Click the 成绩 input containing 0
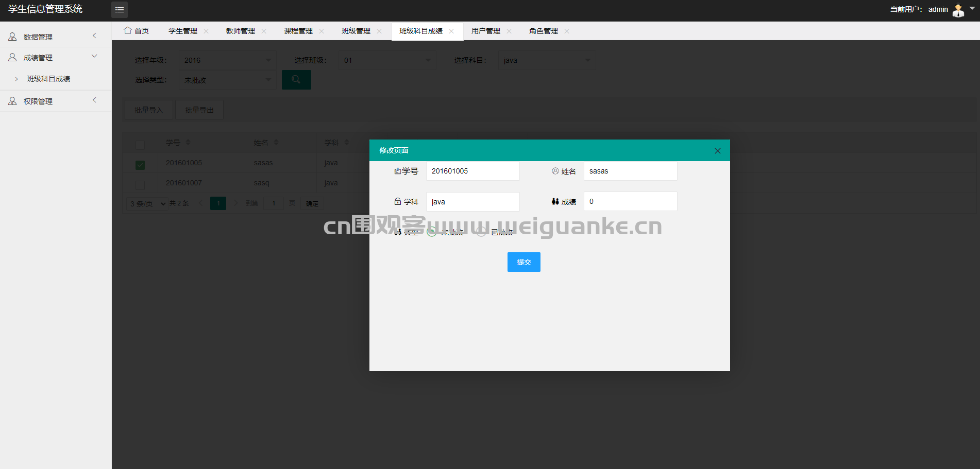 pyautogui.click(x=631, y=201)
